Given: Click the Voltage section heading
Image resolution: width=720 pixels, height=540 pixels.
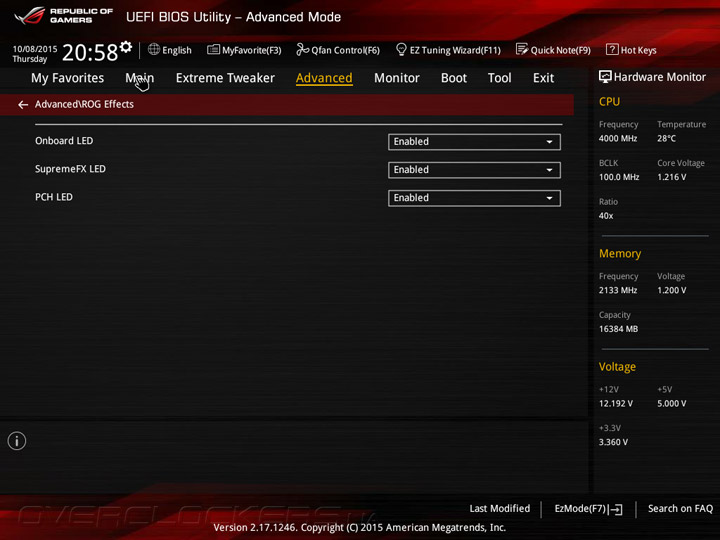Looking at the screenshot, I should (x=617, y=367).
